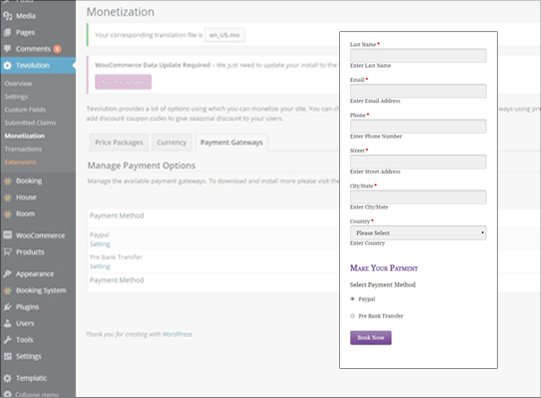This screenshot has height=398, width=541.
Task: Click the House sidebar icon
Action: pyautogui.click(x=8, y=197)
